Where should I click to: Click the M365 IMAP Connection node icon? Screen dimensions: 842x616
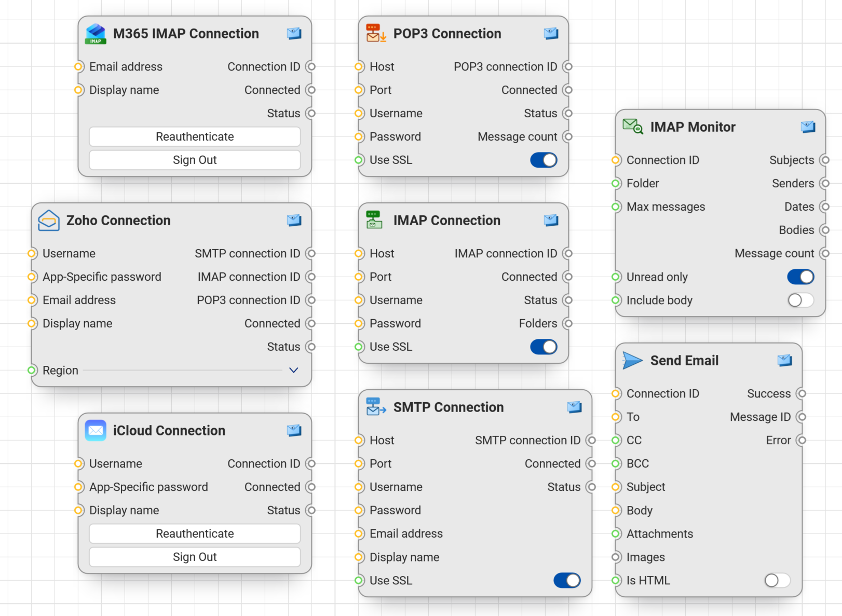point(96,34)
